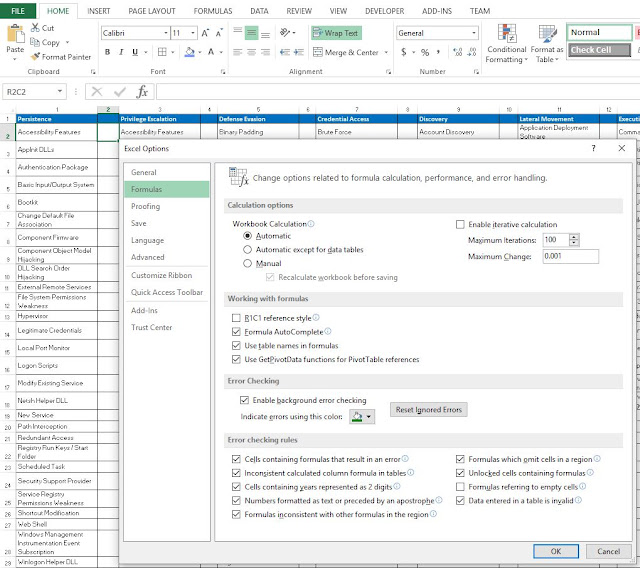Click OK in Excel Options

556,551
